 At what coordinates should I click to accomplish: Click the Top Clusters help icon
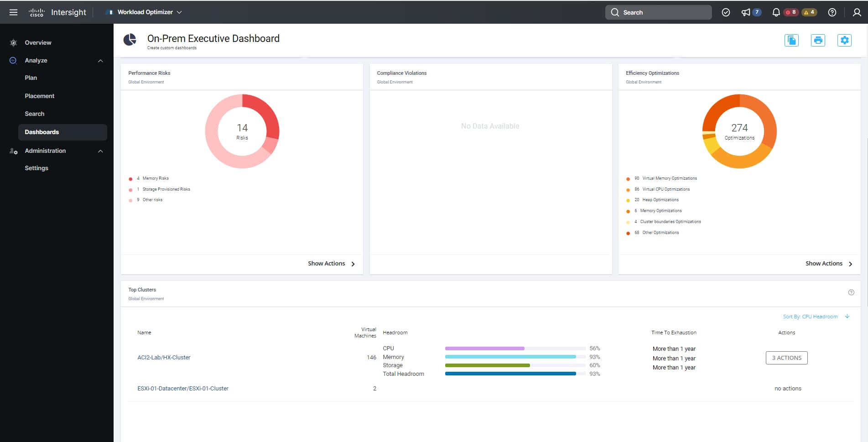[x=851, y=292]
